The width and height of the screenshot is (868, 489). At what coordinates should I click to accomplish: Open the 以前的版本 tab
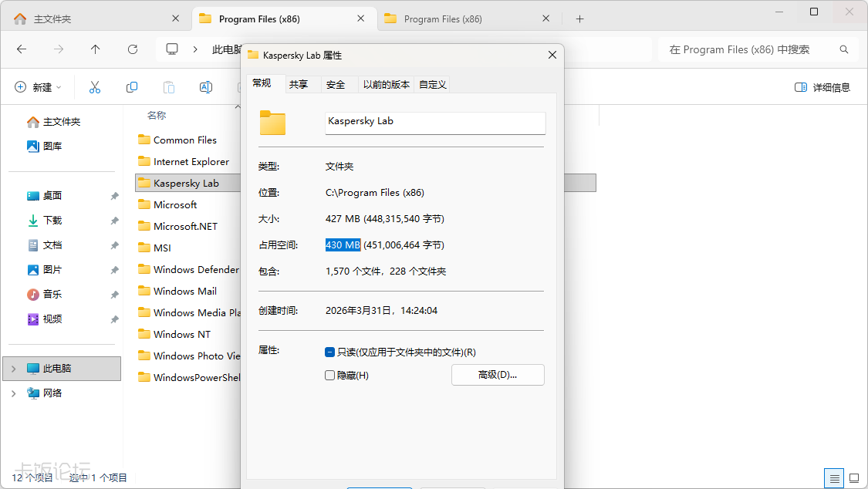(x=387, y=84)
